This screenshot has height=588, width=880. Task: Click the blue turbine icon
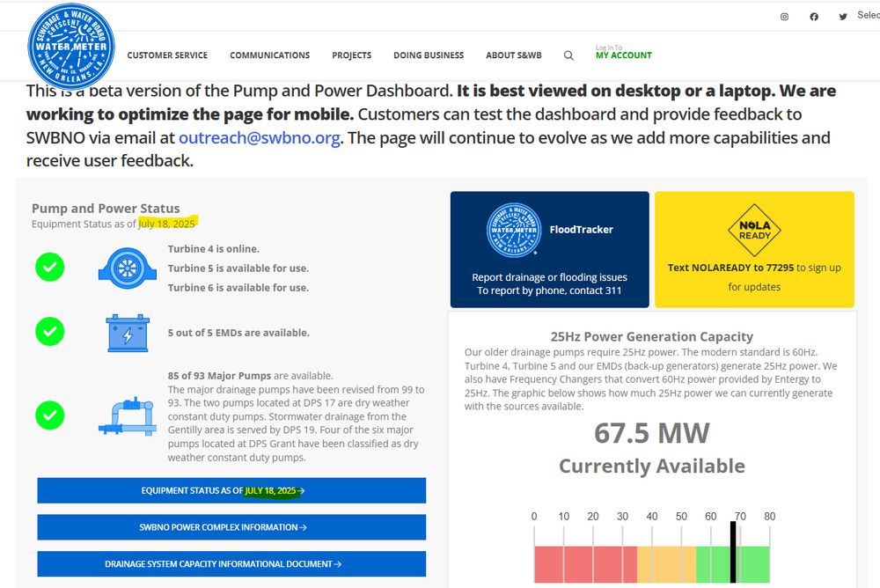click(128, 268)
